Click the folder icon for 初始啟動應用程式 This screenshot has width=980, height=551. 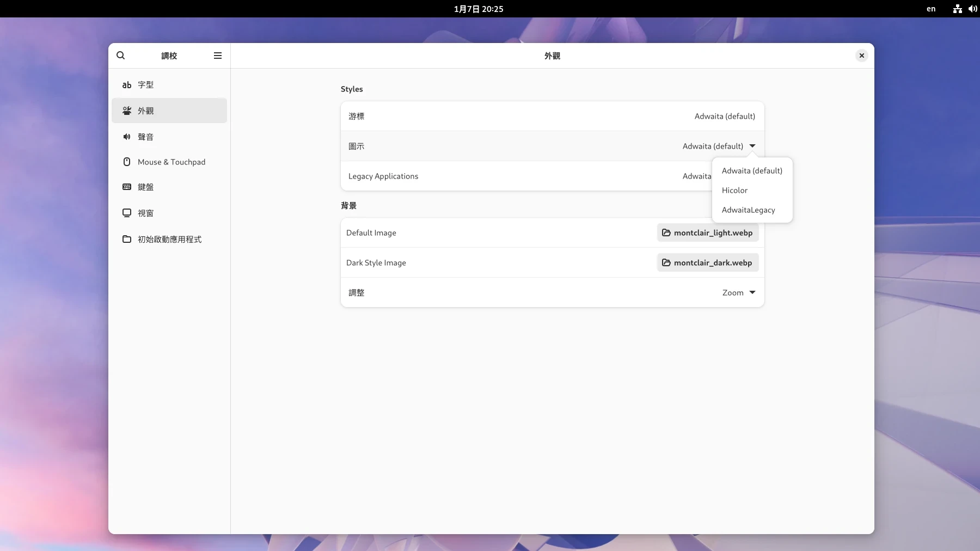[x=127, y=239]
